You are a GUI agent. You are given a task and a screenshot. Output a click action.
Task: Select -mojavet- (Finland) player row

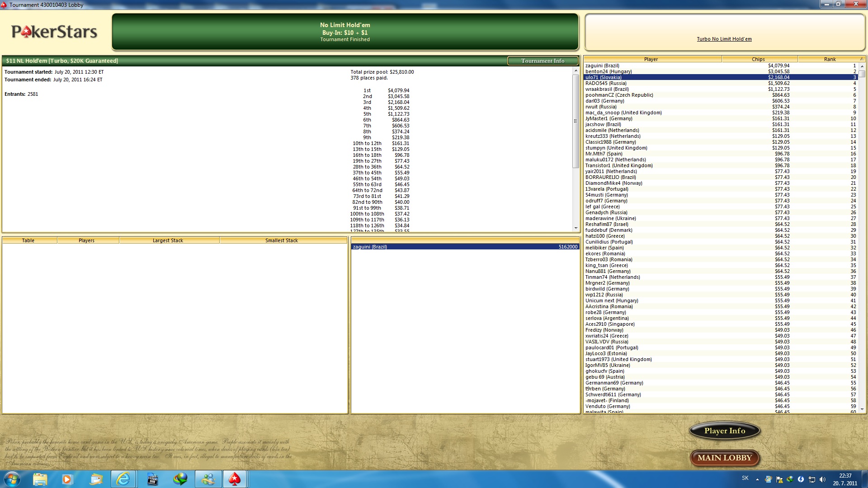721,400
